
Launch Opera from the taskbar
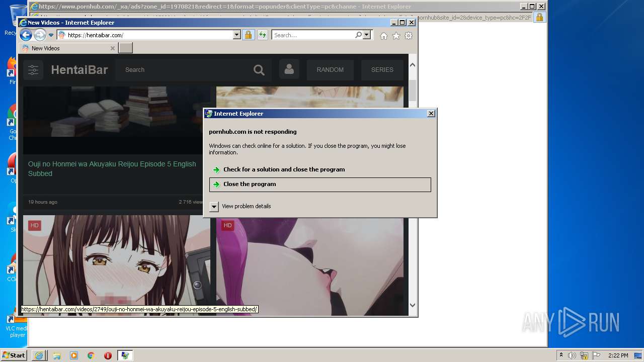tap(108, 355)
